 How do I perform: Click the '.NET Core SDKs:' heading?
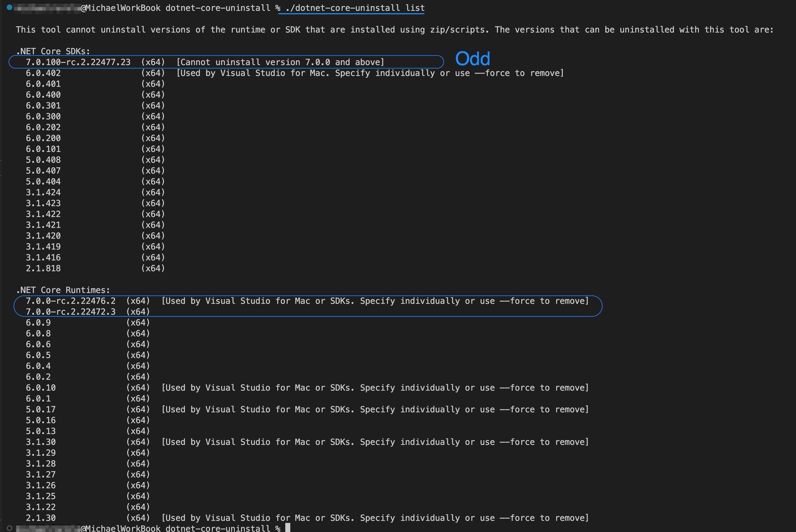(x=53, y=51)
